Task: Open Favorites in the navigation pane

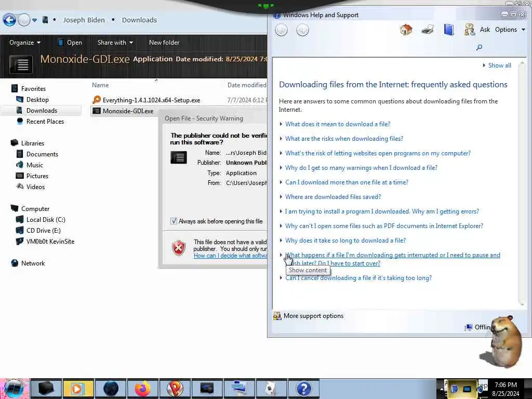Action: [x=33, y=88]
